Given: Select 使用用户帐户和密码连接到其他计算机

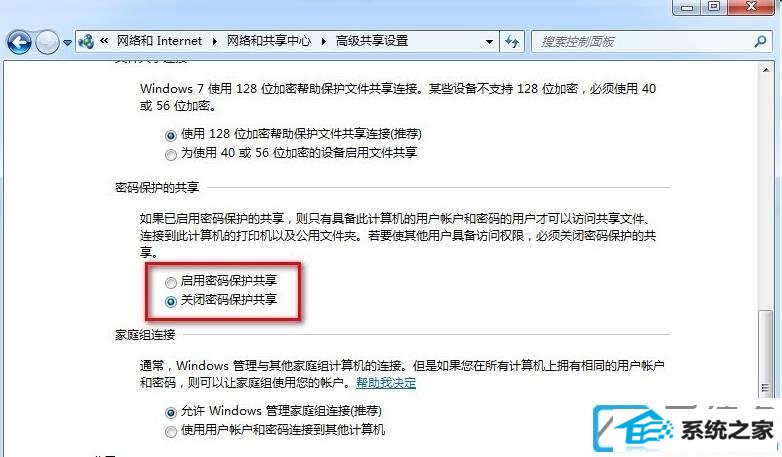Looking at the screenshot, I should (x=171, y=432).
